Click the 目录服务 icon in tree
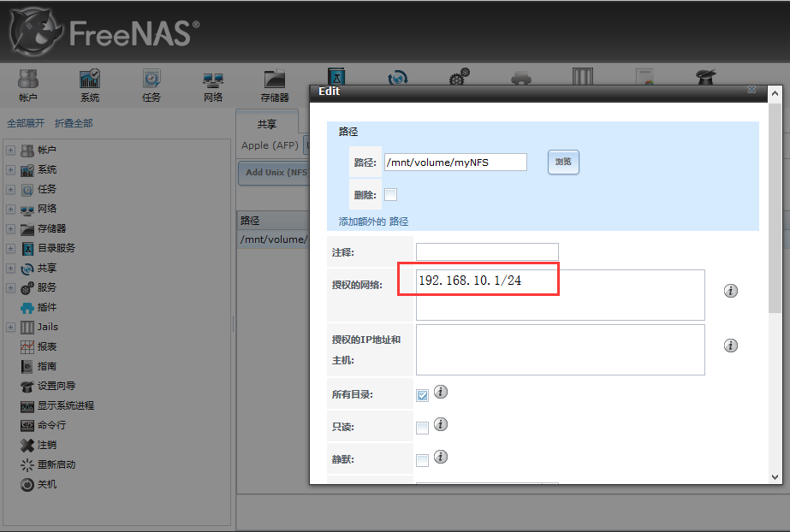 pyautogui.click(x=27, y=249)
